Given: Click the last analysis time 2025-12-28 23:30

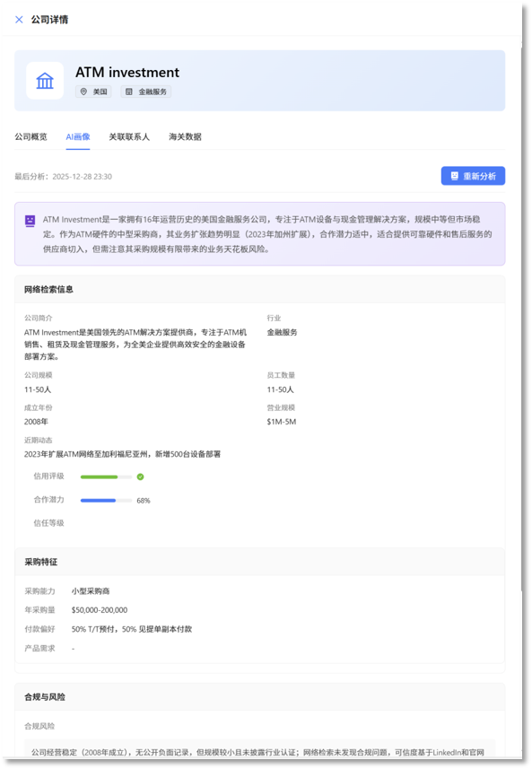Looking at the screenshot, I should 82,177.
